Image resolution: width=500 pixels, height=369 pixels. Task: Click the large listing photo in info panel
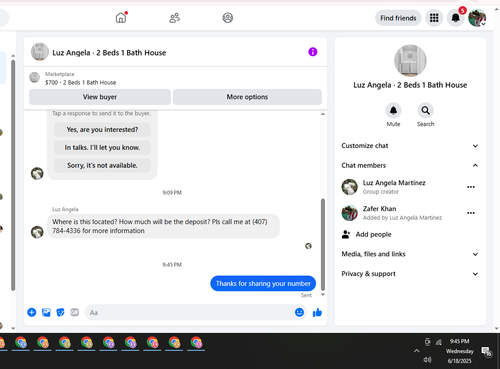[x=410, y=61]
